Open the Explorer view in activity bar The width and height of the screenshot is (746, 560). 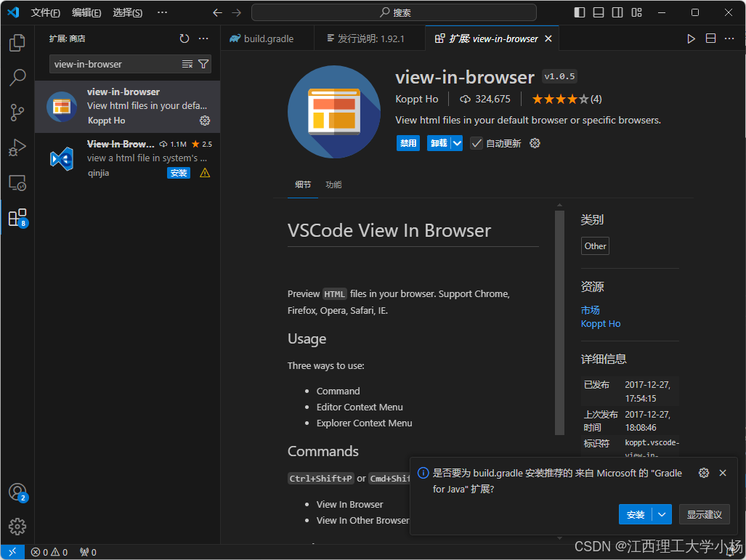pos(17,43)
